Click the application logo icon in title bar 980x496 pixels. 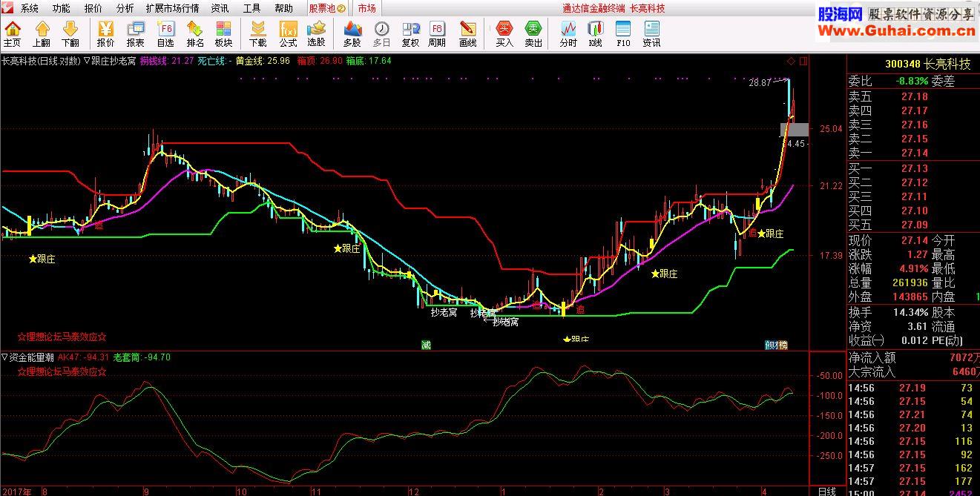coord(8,8)
